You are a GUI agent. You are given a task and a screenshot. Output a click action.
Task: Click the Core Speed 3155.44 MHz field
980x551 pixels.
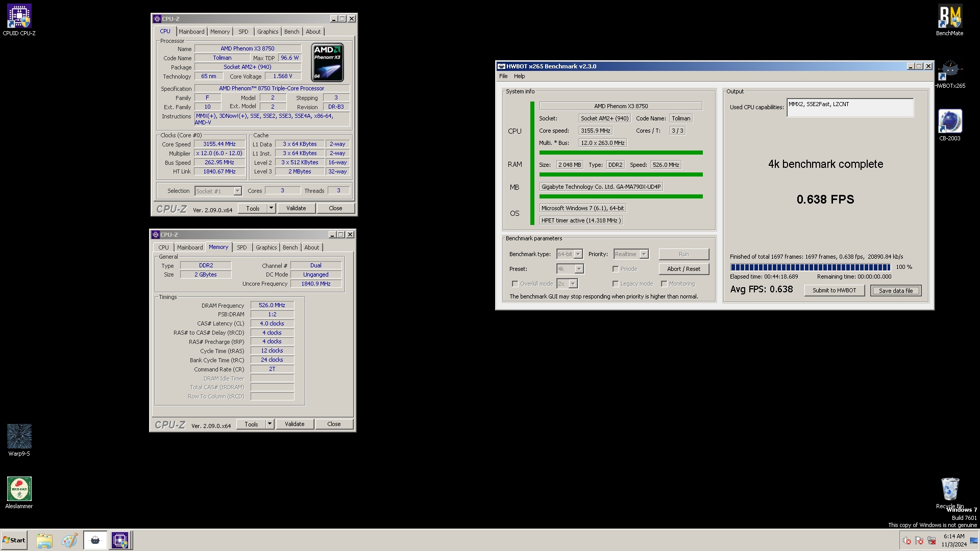219,144
